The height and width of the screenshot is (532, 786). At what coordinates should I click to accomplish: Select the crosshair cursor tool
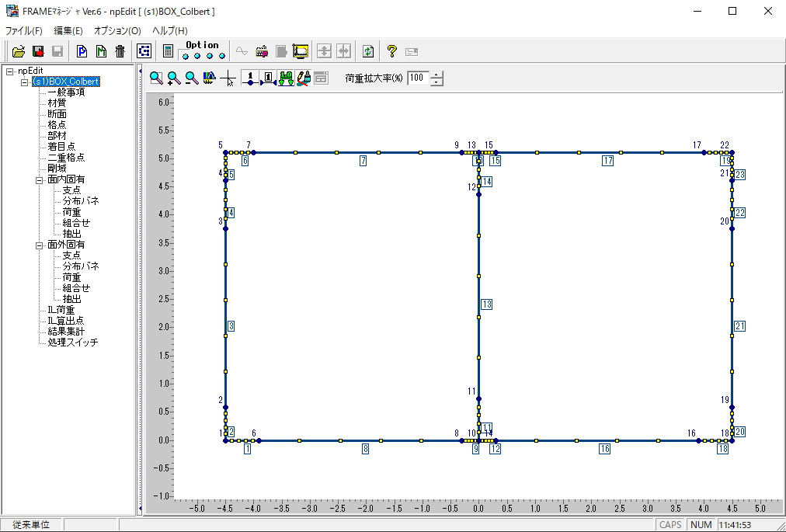228,78
